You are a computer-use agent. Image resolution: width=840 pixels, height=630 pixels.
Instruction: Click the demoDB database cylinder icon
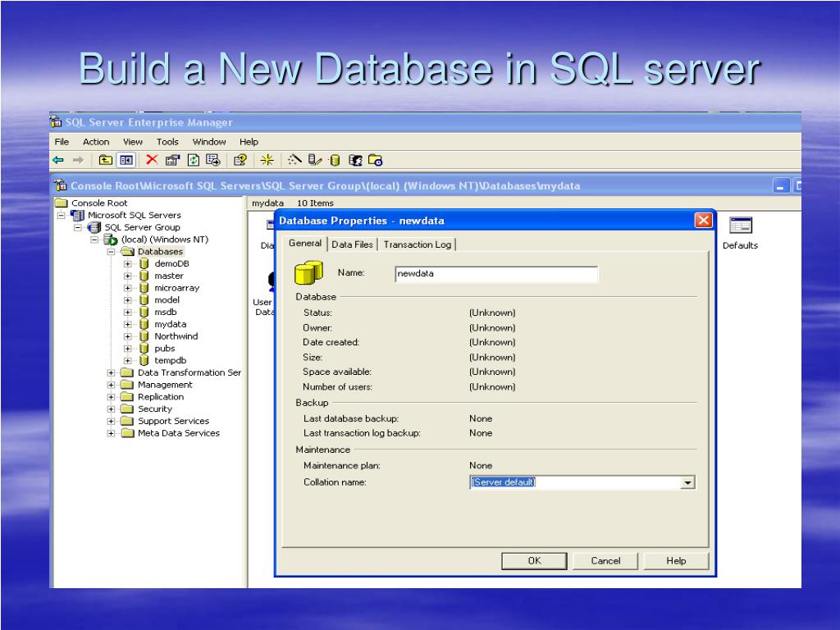pos(144,263)
